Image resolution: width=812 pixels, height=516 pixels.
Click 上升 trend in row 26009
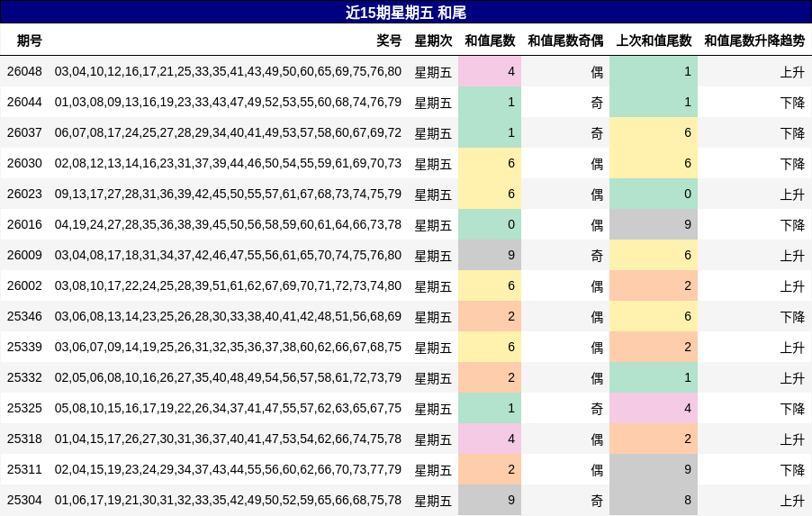coord(793,256)
